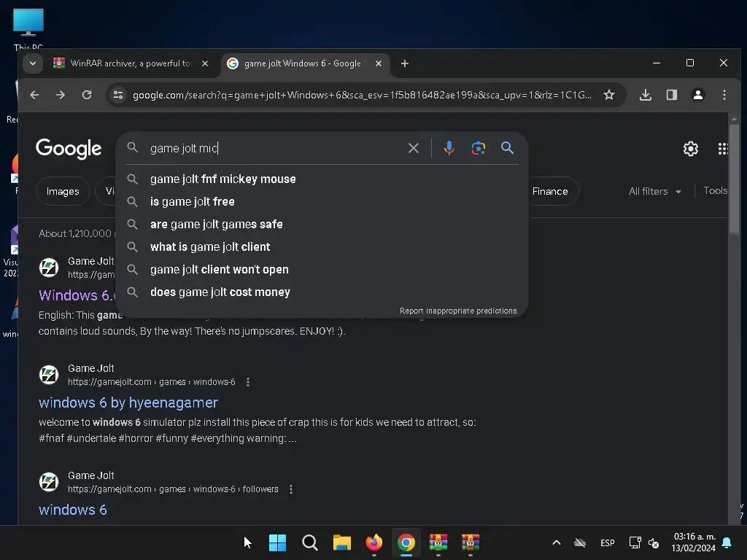Reload the current page
This screenshot has width=747, height=560.
pos(87,95)
